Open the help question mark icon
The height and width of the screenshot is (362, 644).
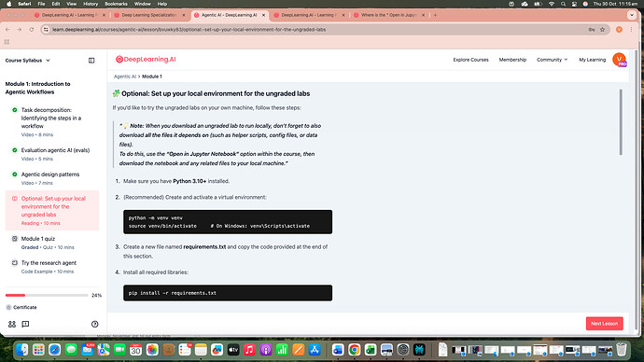[x=95, y=324]
